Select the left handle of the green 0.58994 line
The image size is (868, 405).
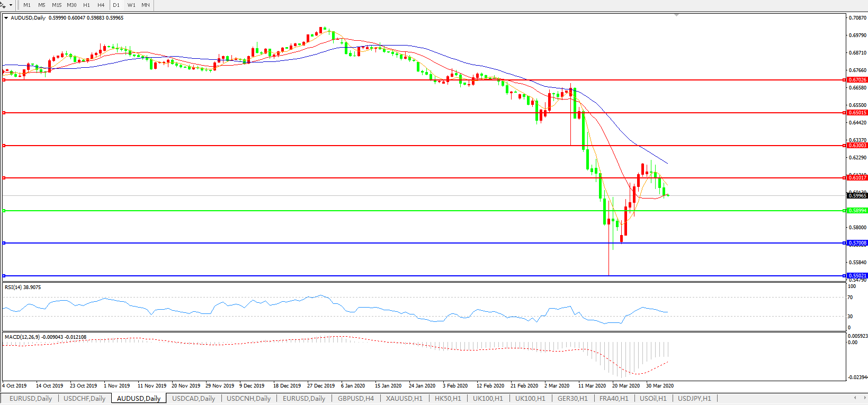[x=4, y=211]
